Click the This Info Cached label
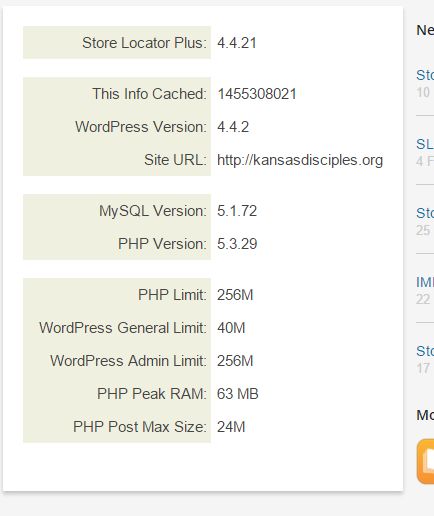434x516 pixels. point(150,94)
